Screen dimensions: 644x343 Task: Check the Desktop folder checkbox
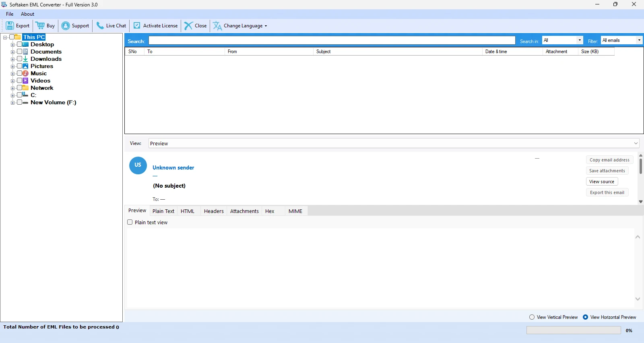pos(19,44)
